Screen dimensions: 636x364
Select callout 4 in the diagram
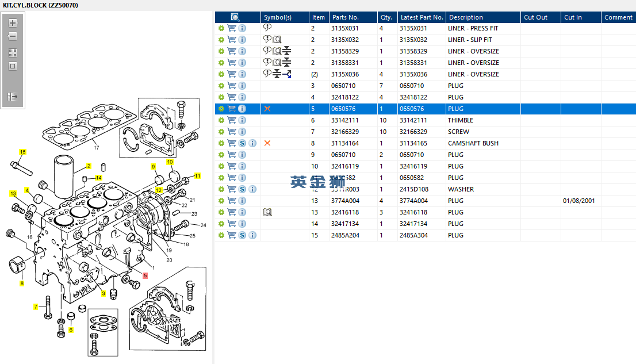click(27, 190)
